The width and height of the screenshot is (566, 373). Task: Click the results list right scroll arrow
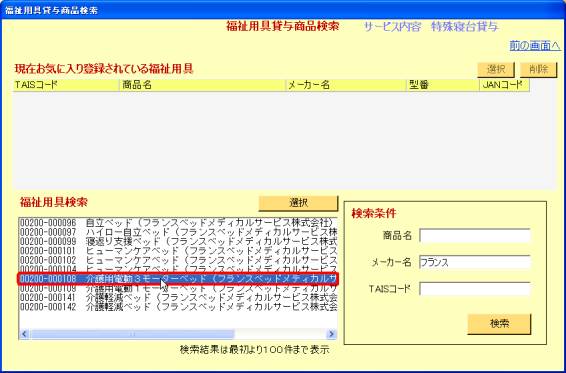[x=331, y=334]
